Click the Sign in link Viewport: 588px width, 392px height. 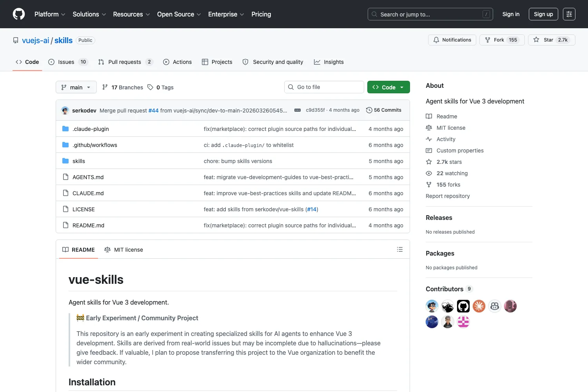(x=511, y=14)
